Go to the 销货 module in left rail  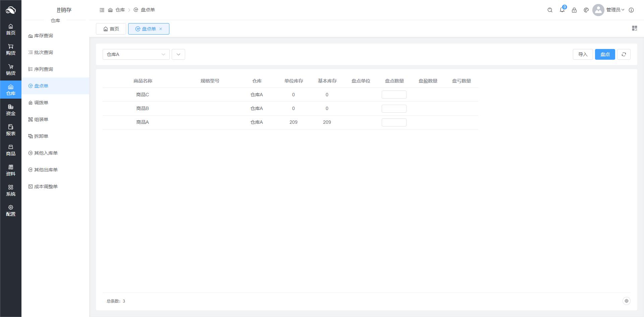(x=11, y=70)
